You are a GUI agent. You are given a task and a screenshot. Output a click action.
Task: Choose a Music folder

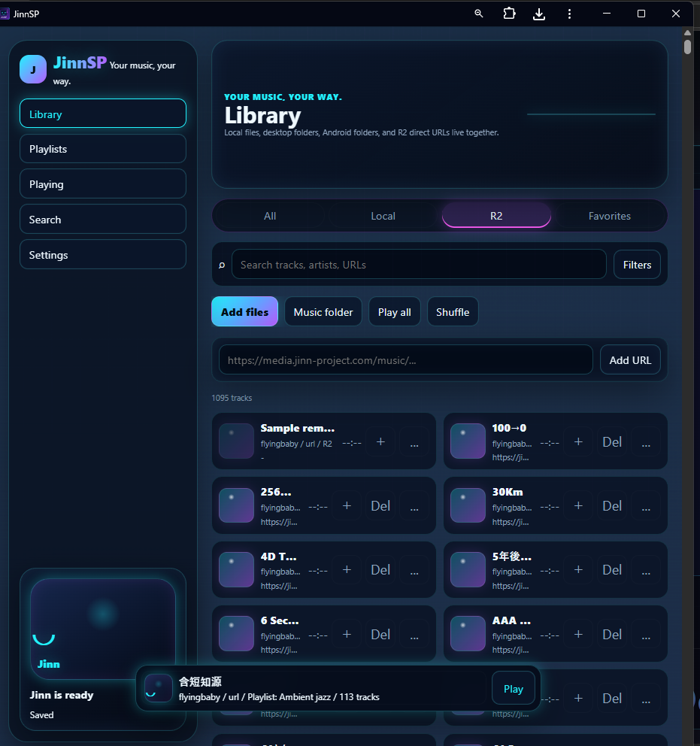coord(323,311)
